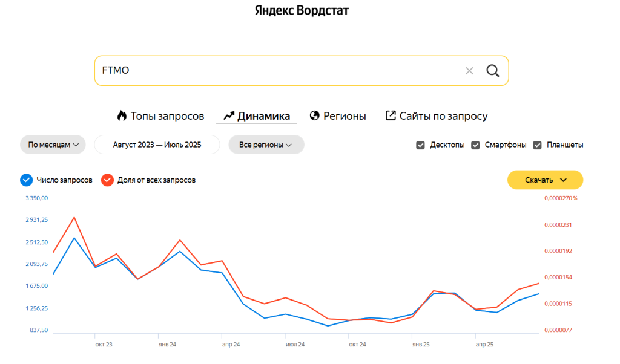Switch to the Регионы tab
Viewport: 620px width, 364px height.
click(x=345, y=116)
